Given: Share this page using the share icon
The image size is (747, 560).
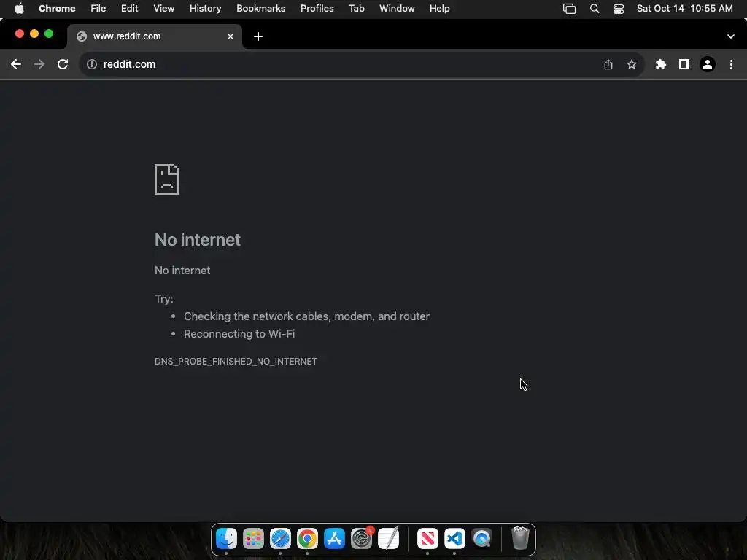Looking at the screenshot, I should pyautogui.click(x=608, y=64).
